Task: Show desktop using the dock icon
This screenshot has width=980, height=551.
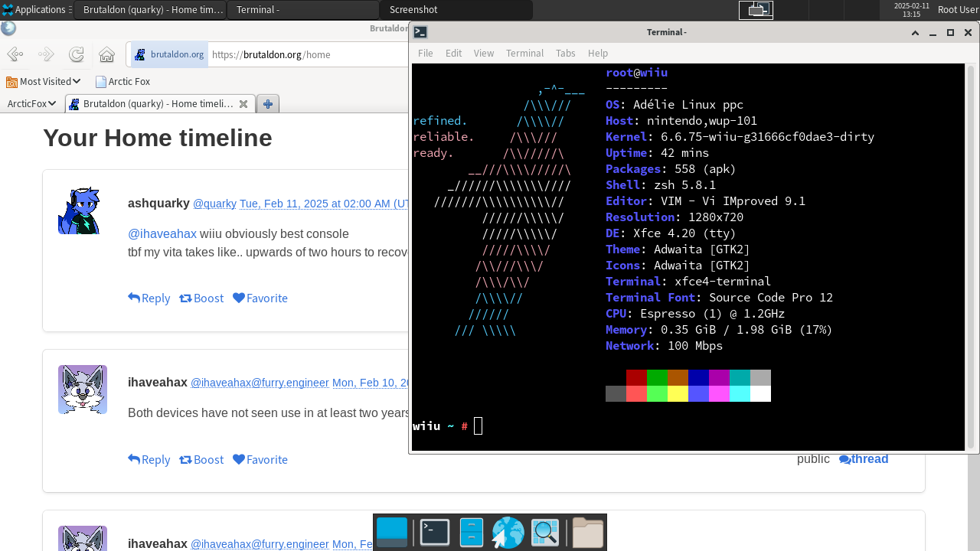Action: 392,533
